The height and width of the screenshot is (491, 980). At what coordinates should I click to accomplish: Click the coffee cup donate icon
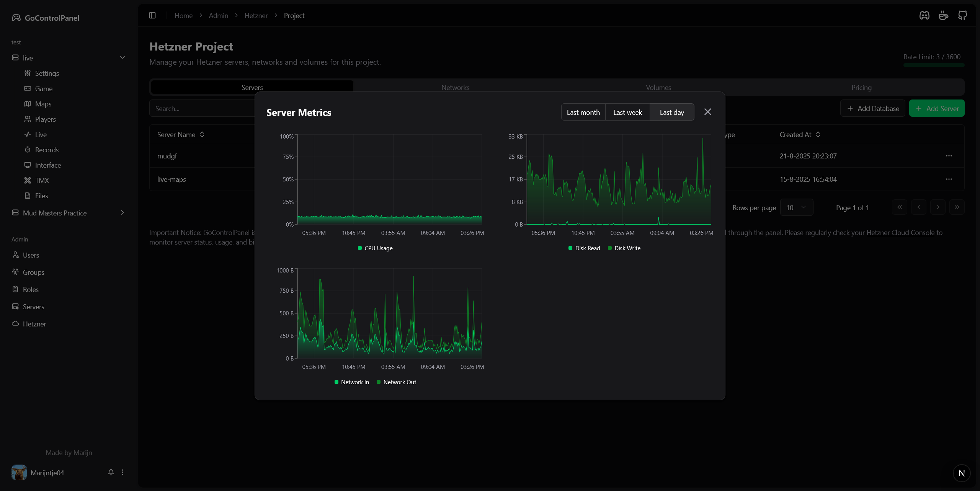pos(943,15)
